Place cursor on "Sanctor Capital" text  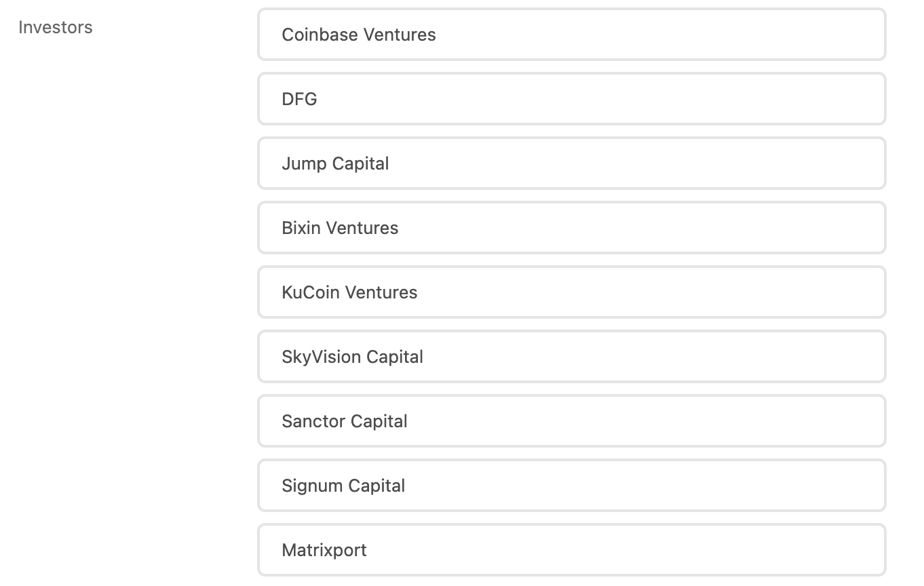345,421
